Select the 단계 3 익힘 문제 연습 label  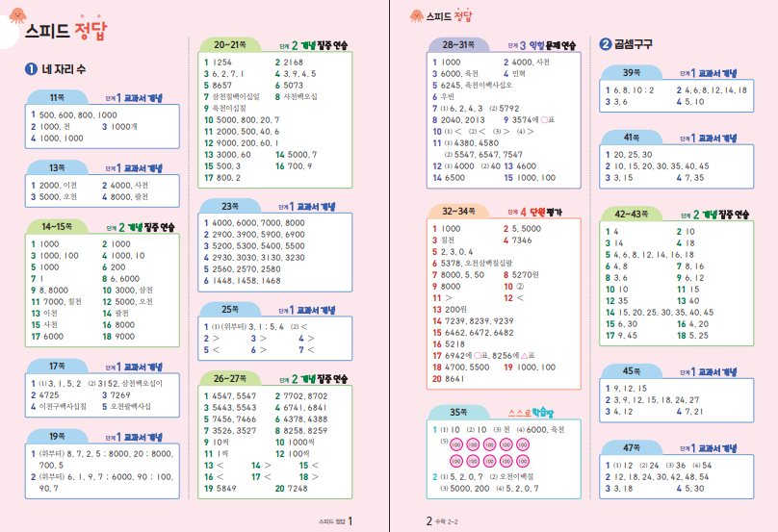[542, 45]
